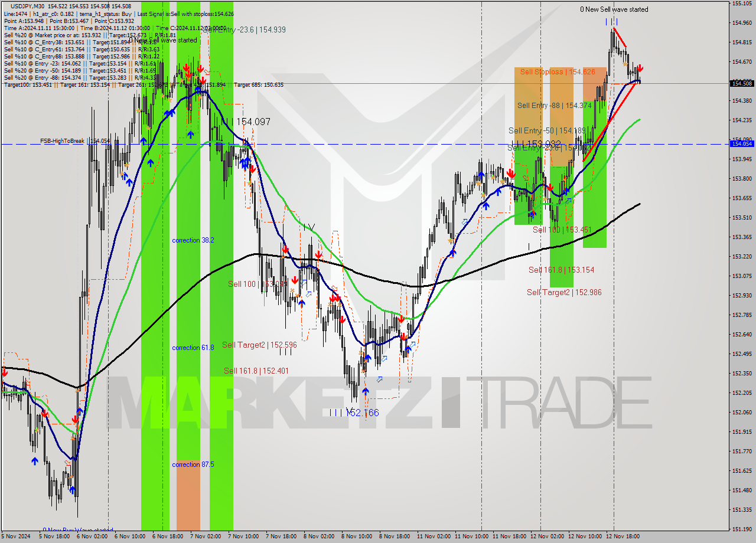Click the 'FSB-HighToBreak | 154.054' line label

click(x=75, y=141)
